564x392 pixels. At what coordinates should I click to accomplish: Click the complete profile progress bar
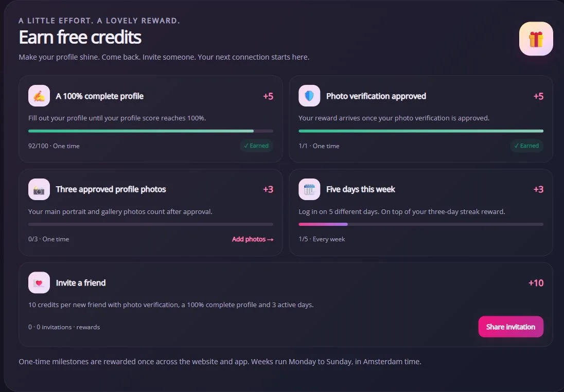click(x=151, y=131)
